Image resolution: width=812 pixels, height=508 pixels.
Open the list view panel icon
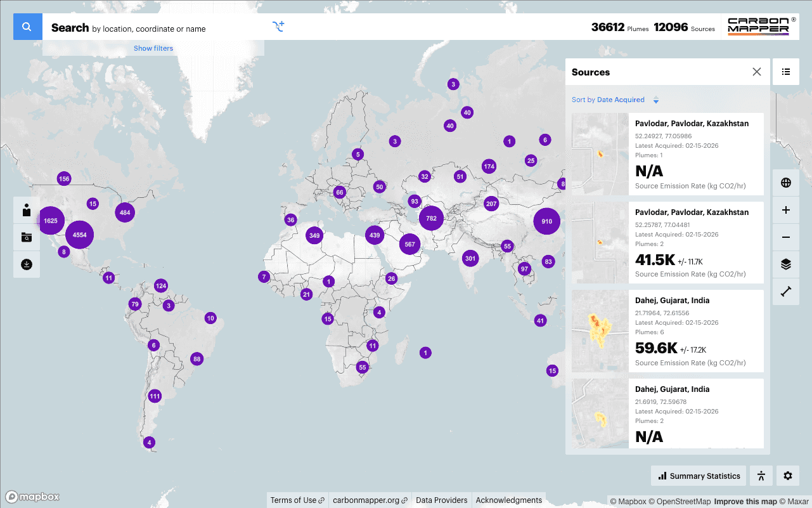(x=785, y=72)
